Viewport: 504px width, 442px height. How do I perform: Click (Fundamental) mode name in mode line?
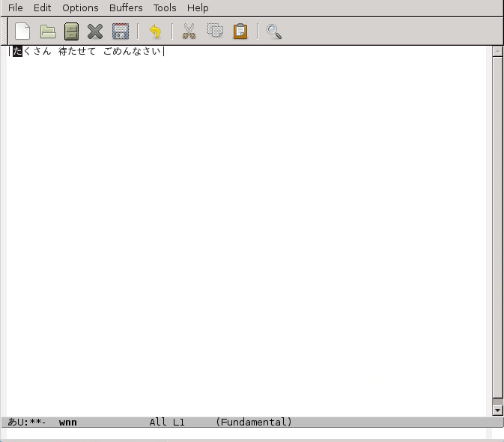coord(254,422)
